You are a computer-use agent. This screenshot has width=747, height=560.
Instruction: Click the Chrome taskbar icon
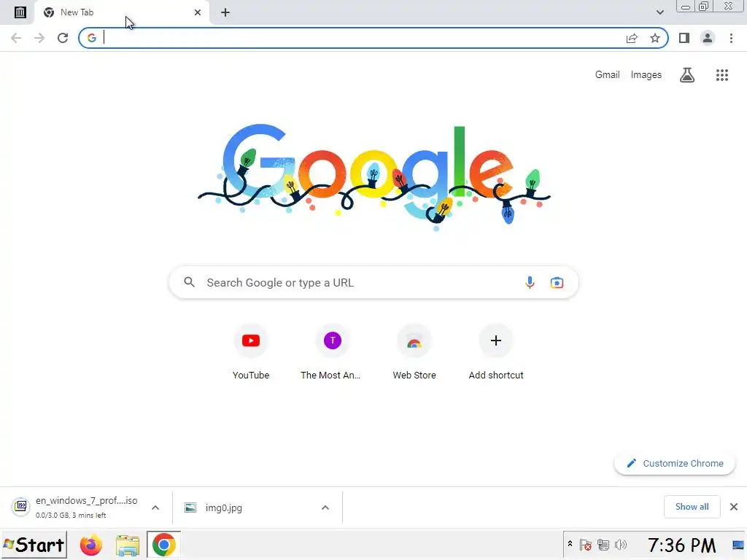pyautogui.click(x=164, y=545)
